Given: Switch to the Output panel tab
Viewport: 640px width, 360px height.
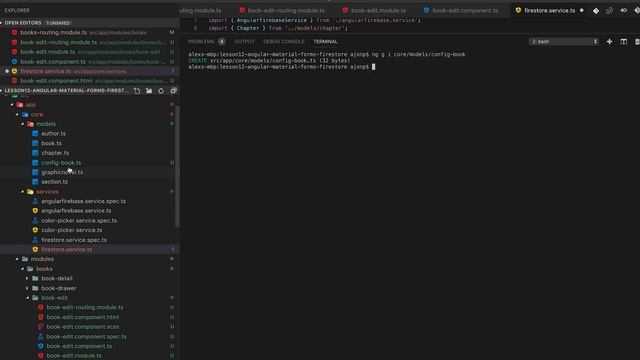Looking at the screenshot, I should tap(244, 42).
